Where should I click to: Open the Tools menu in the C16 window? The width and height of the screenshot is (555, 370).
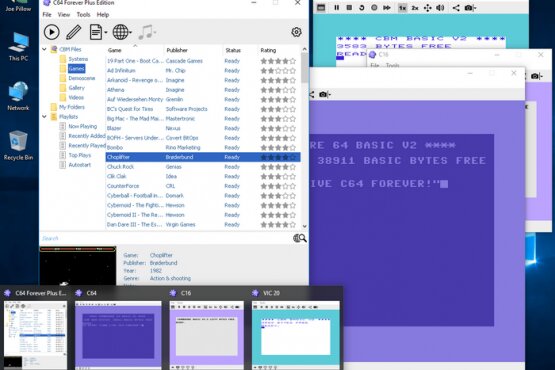point(393,66)
